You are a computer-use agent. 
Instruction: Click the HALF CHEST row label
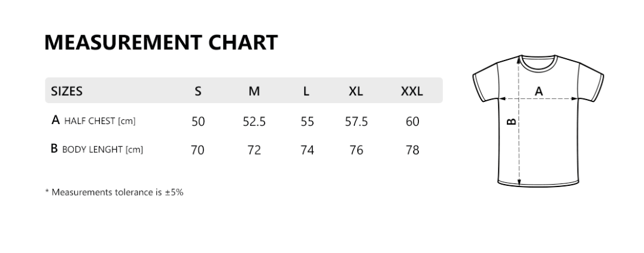tap(94, 121)
